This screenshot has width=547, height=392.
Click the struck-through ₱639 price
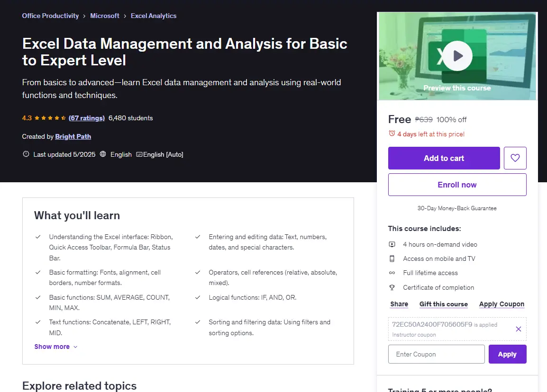(423, 120)
